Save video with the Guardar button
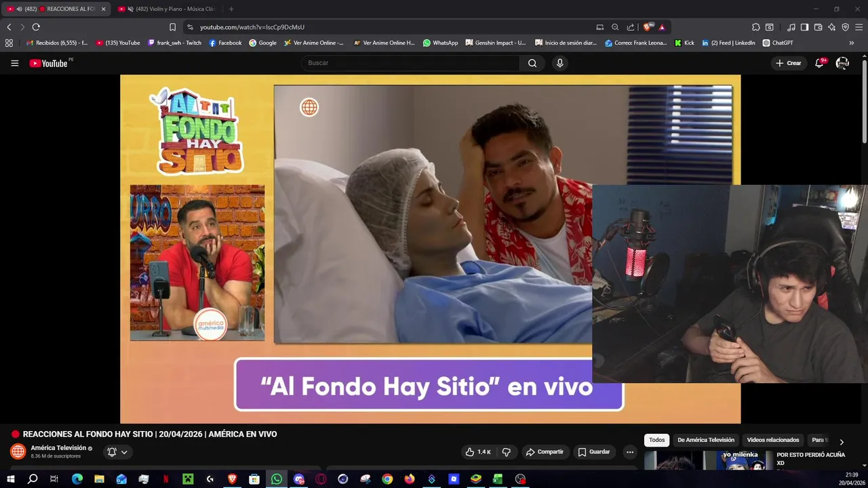 tap(594, 452)
